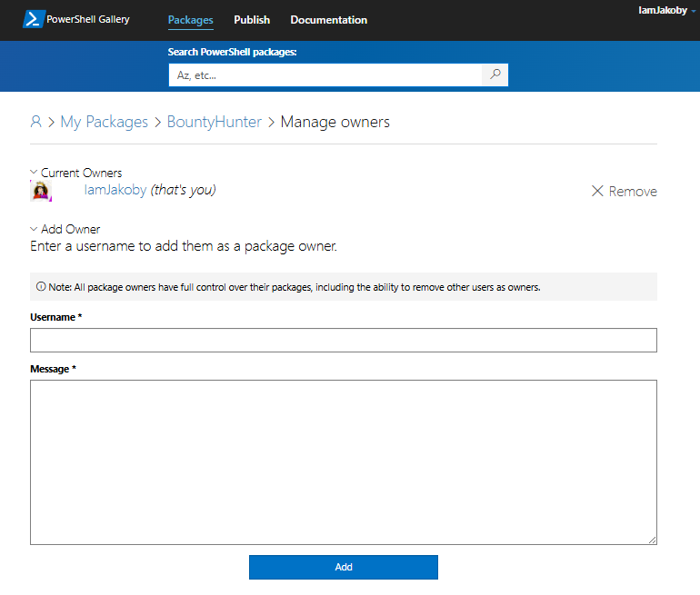The height and width of the screenshot is (595, 700).
Task: Click the search magnifier icon
Action: (495, 74)
